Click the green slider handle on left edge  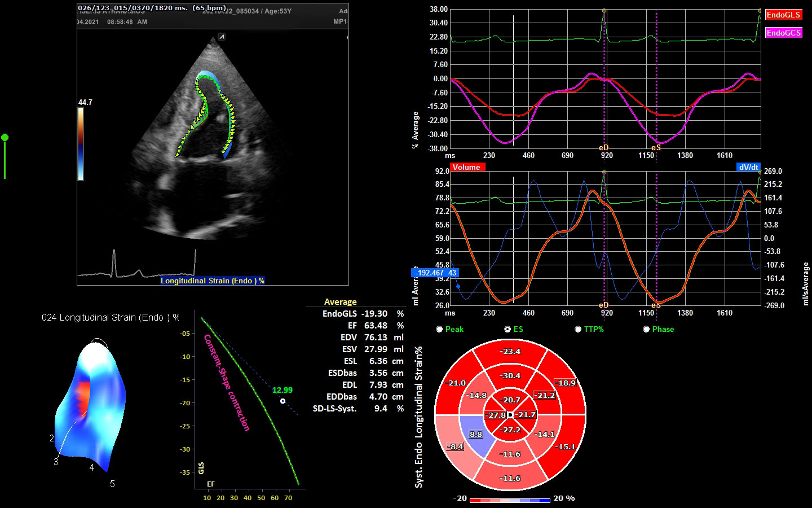(5, 138)
